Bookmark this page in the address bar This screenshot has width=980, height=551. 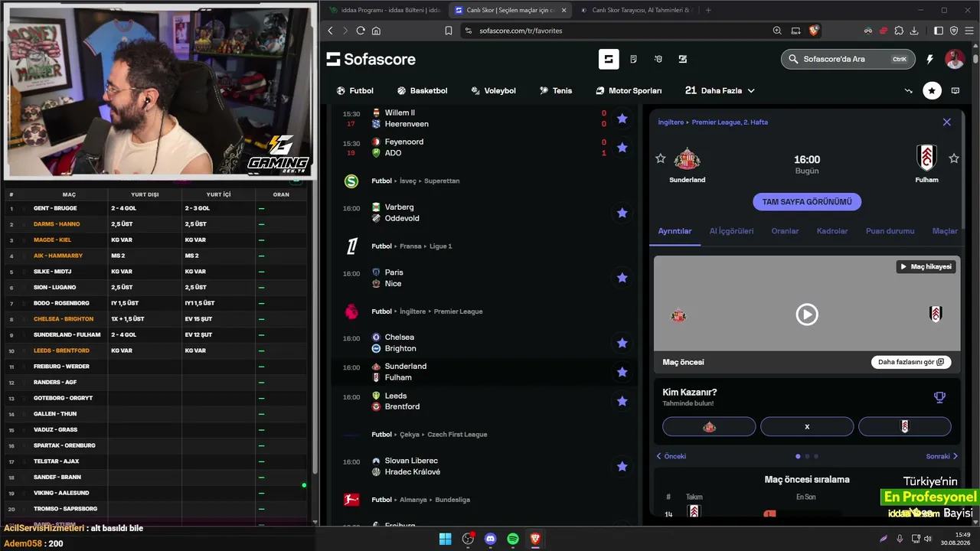click(x=449, y=31)
